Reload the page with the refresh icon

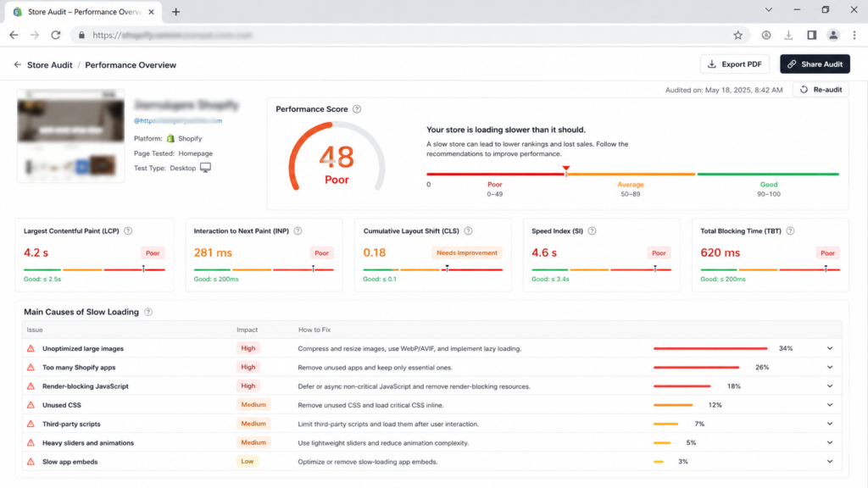[x=55, y=35]
